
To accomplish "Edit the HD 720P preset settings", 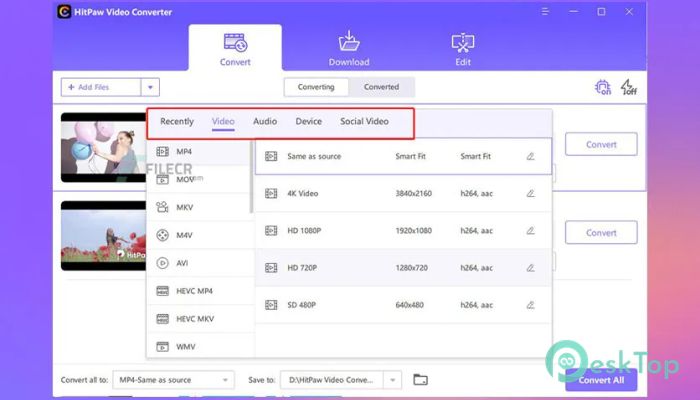I will (530, 267).
